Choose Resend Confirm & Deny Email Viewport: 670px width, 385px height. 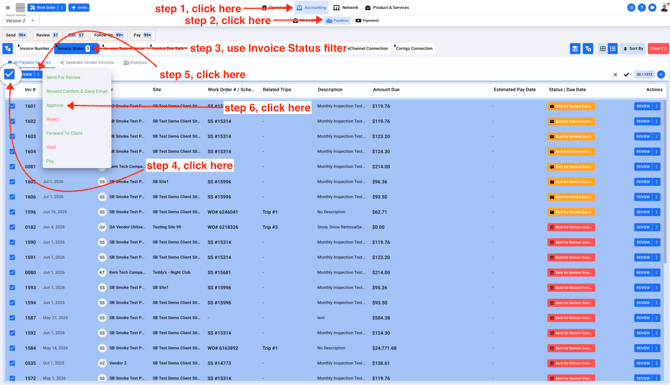(x=77, y=91)
